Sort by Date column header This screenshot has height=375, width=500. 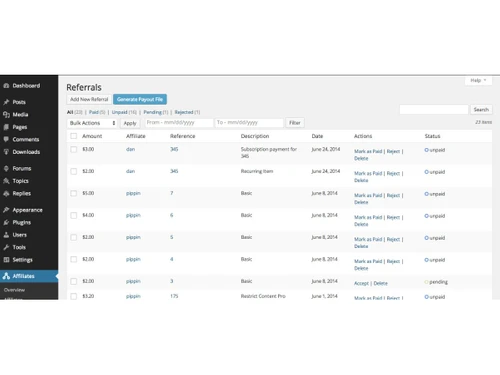pyautogui.click(x=317, y=136)
